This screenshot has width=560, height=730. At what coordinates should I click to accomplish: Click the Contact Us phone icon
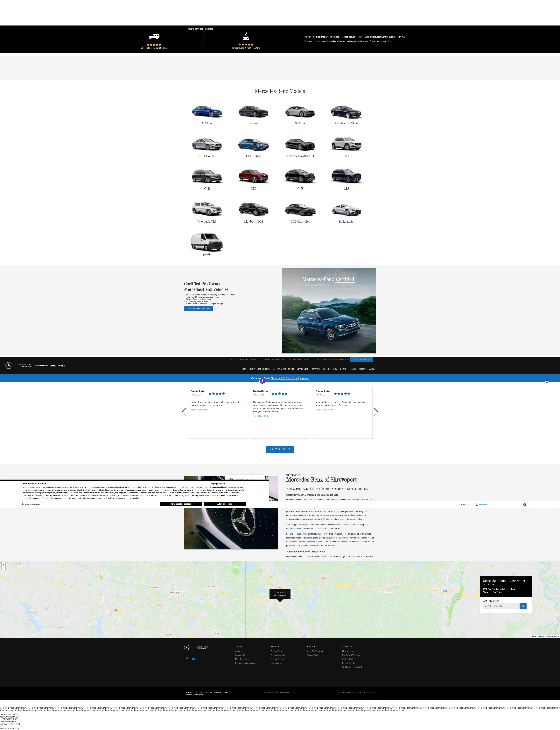(459, 505)
